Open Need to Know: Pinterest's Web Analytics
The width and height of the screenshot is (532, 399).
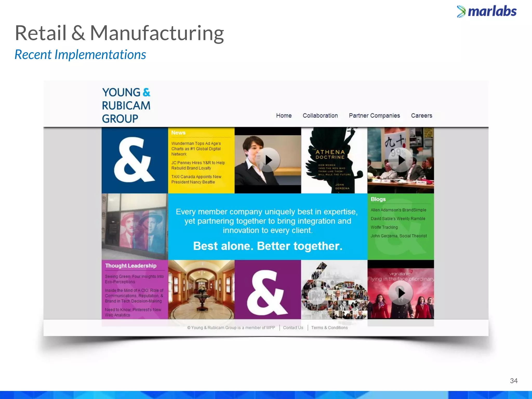point(133,312)
